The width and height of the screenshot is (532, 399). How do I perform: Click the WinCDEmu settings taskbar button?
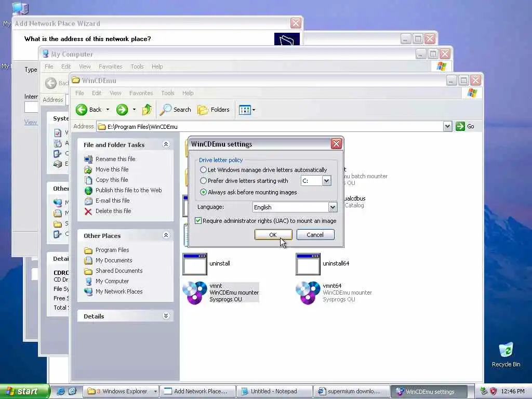point(429,391)
